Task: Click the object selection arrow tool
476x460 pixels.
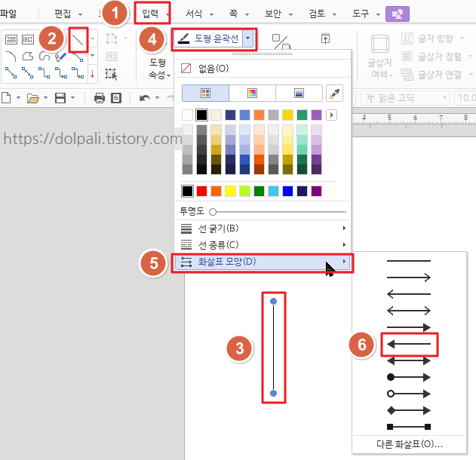Action: [112, 74]
